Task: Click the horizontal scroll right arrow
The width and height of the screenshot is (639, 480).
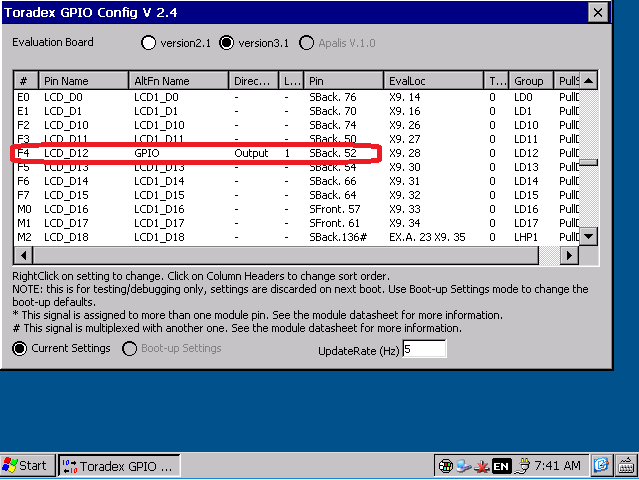Action: (569, 255)
